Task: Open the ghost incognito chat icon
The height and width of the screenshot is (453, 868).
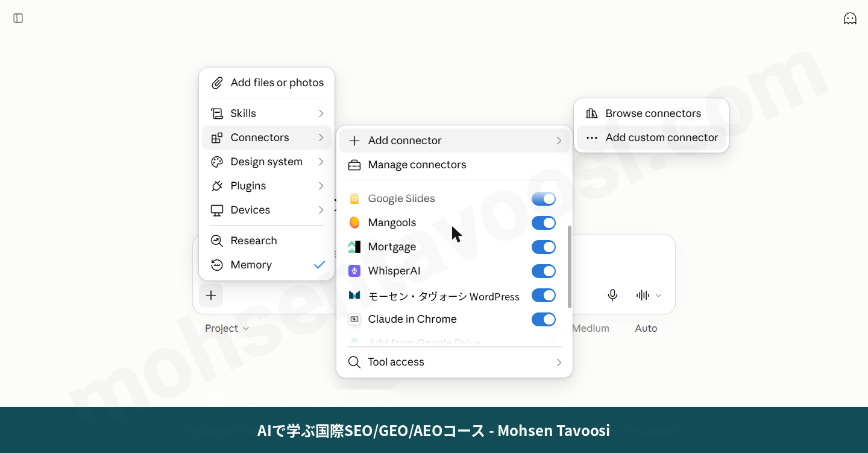Action: tap(850, 18)
